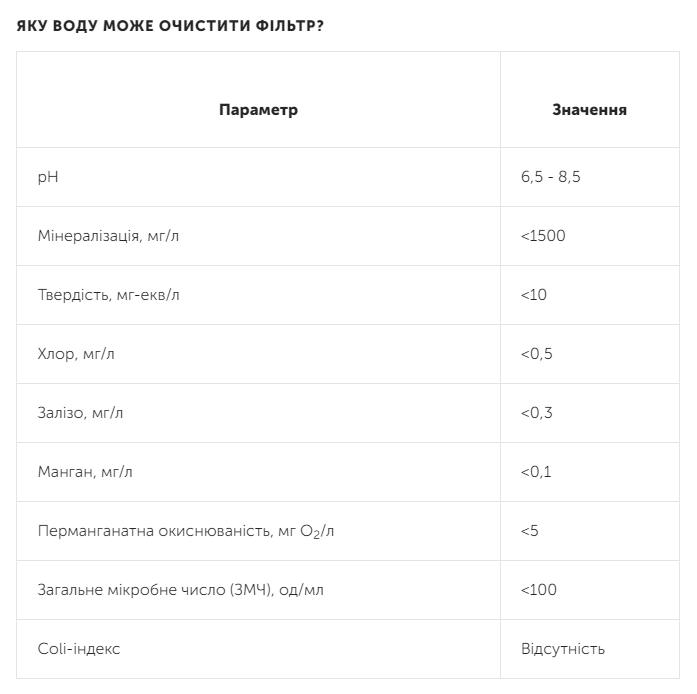Click the '<1500' value

point(543,236)
